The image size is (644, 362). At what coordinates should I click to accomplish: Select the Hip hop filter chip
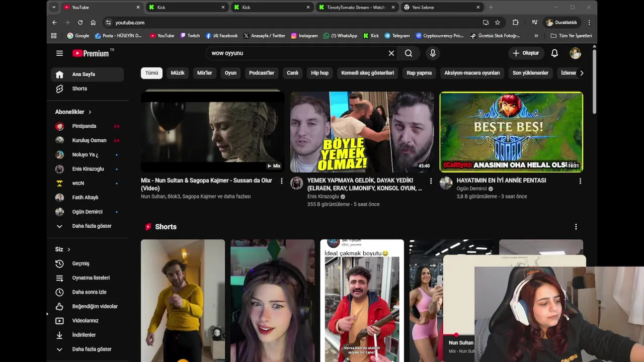319,73
